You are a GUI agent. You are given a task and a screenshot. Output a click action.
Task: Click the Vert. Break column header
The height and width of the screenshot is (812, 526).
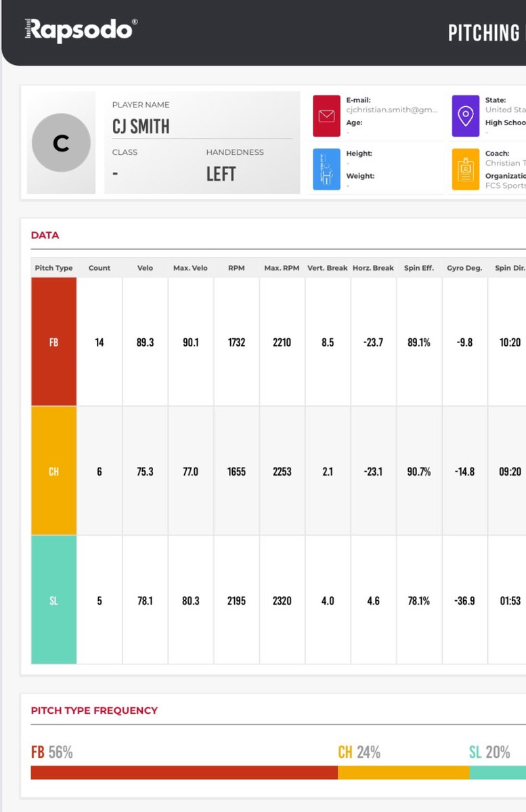tap(328, 268)
